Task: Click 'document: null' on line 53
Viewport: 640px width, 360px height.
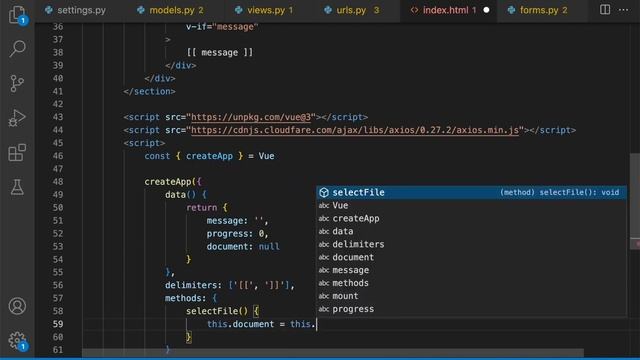Action: coord(243,247)
